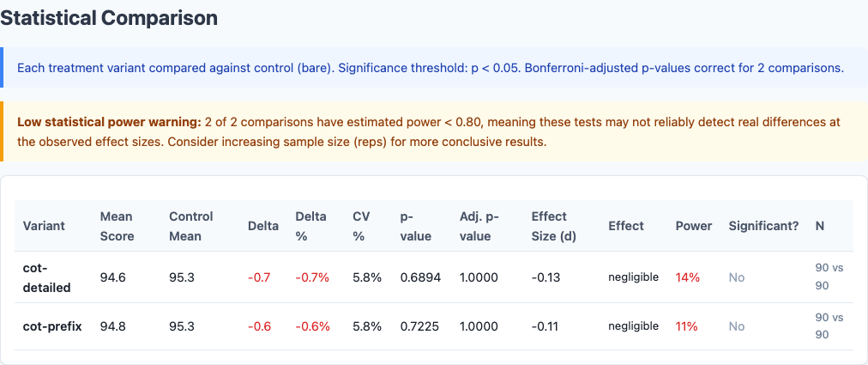Select the delta value -0.6

coord(259,326)
